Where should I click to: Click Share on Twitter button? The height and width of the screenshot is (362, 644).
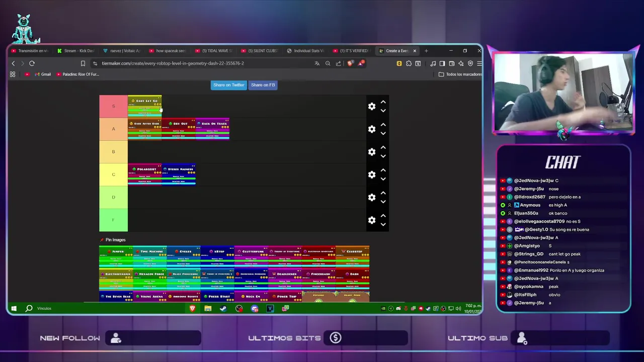[x=228, y=85]
